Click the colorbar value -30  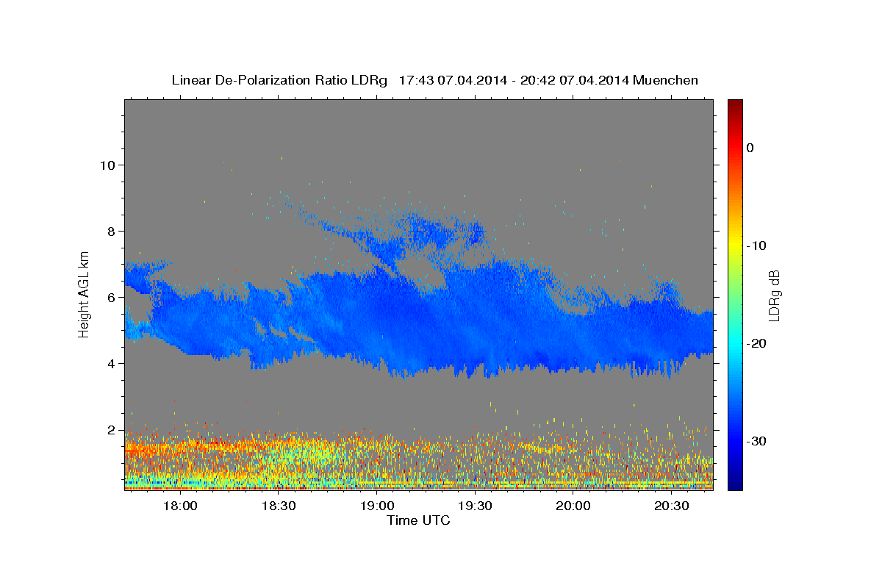pos(758,441)
